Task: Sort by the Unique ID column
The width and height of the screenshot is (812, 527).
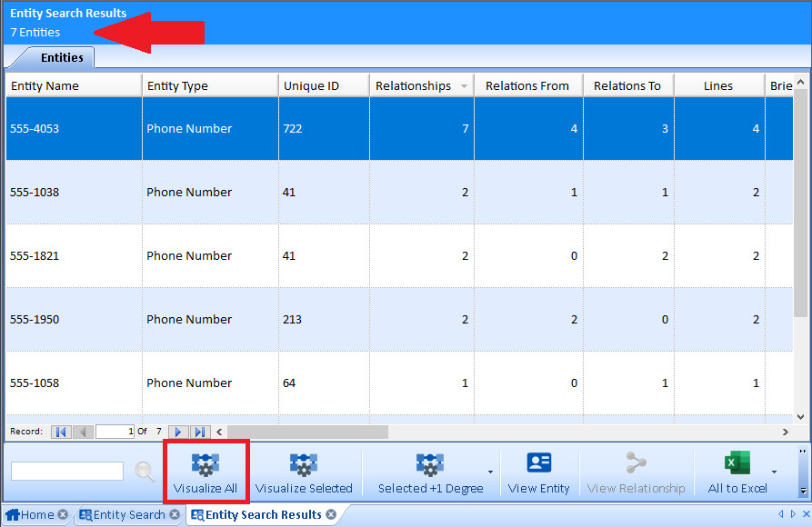Action: [x=325, y=86]
